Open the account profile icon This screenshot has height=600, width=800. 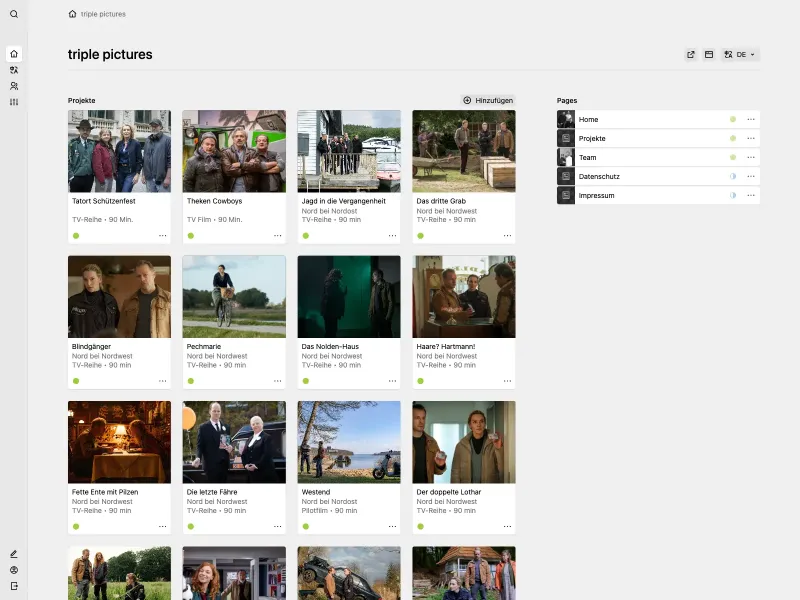click(14, 570)
